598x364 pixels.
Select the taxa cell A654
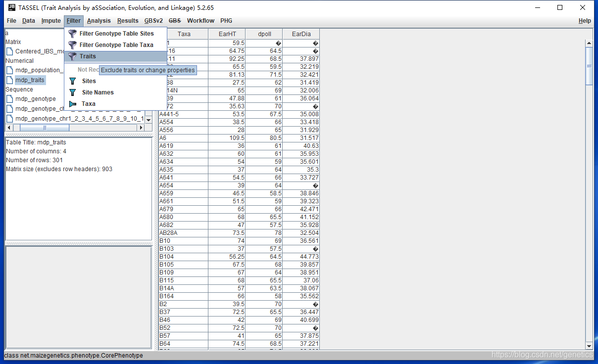(184, 185)
